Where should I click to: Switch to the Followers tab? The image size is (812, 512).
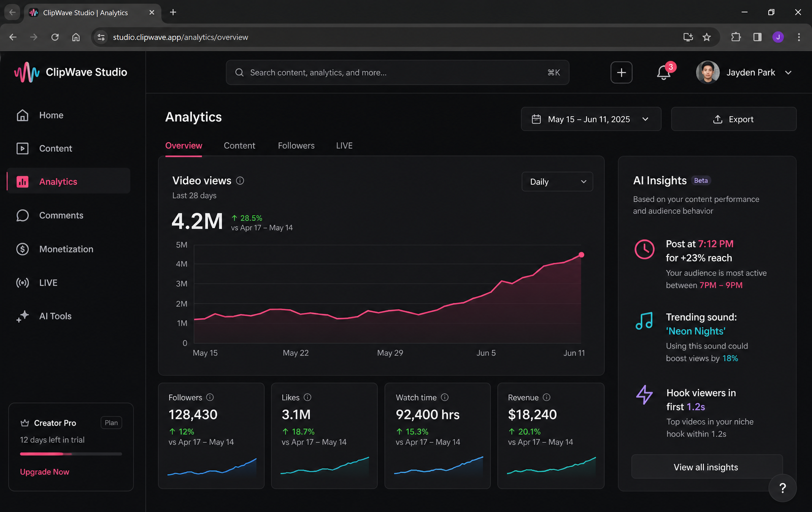(x=296, y=146)
